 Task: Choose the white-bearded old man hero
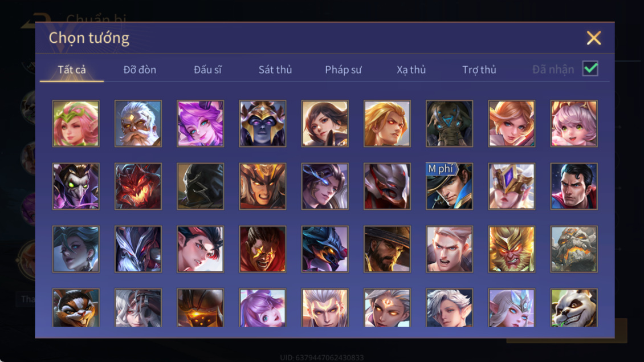(138, 124)
